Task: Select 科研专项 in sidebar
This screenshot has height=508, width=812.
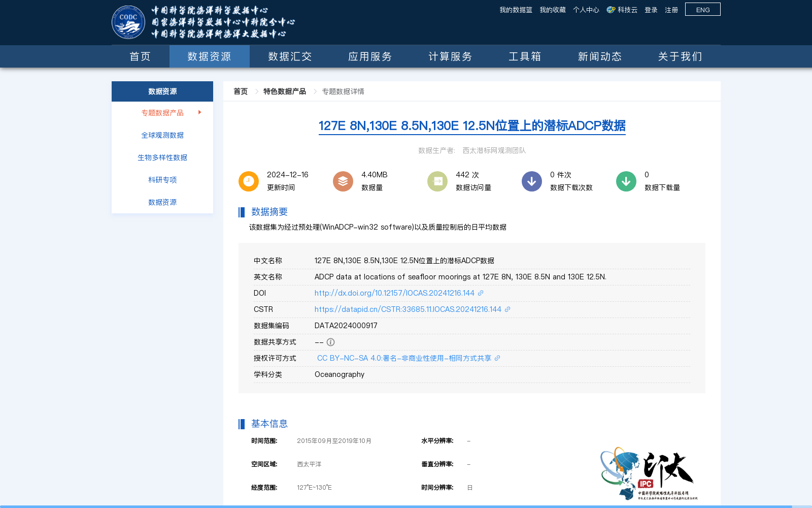Action: 162,180
